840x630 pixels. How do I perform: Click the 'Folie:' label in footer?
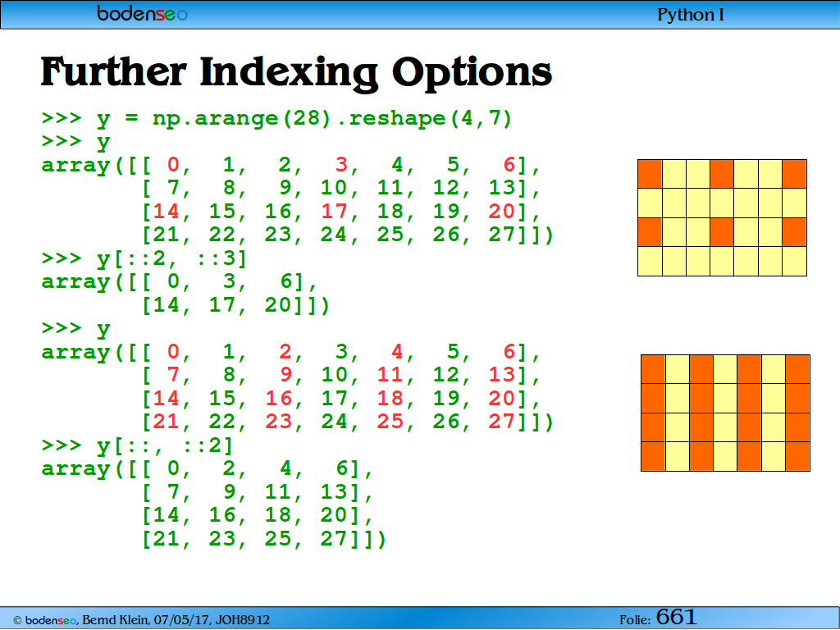point(635,620)
